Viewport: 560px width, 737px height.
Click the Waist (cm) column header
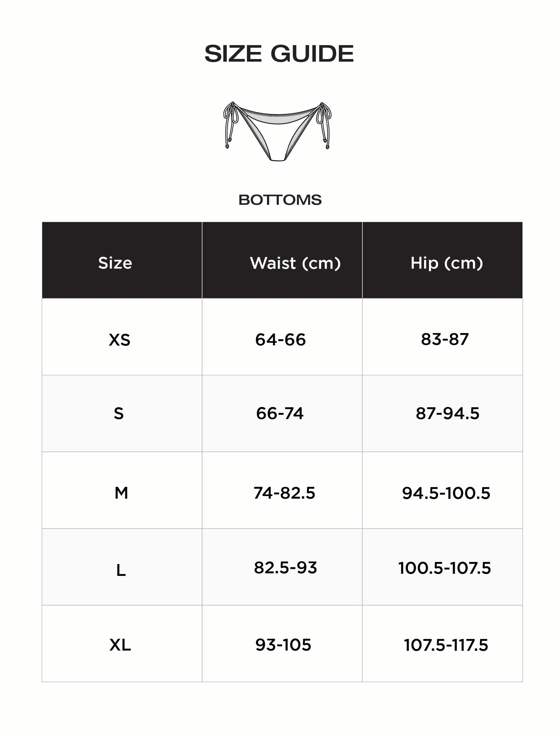(x=295, y=263)
